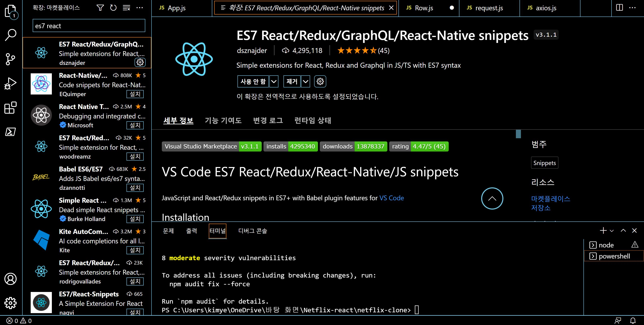Image resolution: width=644 pixels, height=325 pixels.
Task: Open Accounts icon in activity bar
Action: click(11, 279)
